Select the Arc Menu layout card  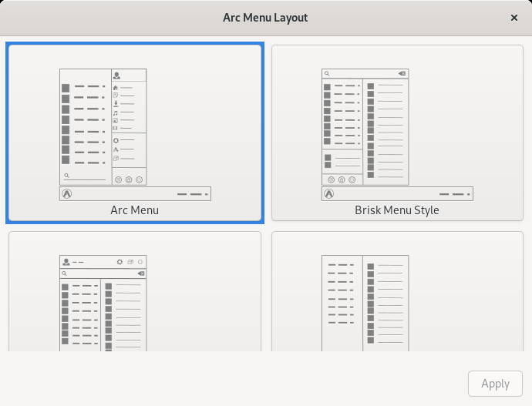pos(135,133)
